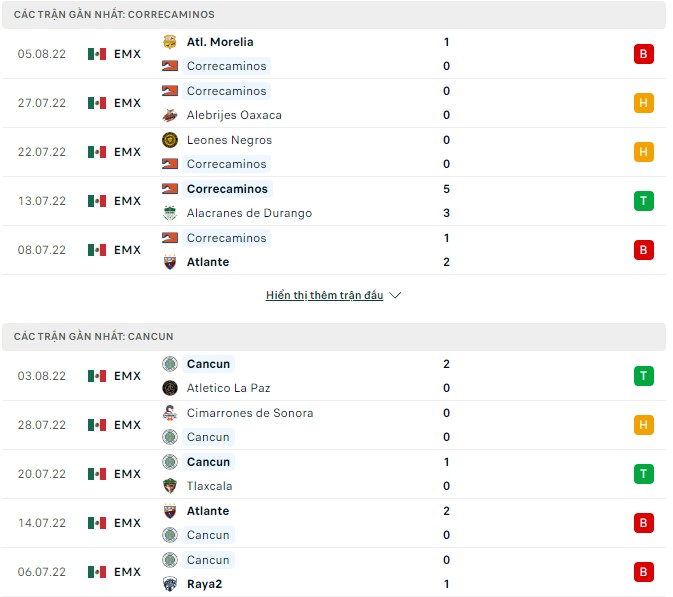
Task: Select the Alacranes de Durango team name
Action: (249, 213)
